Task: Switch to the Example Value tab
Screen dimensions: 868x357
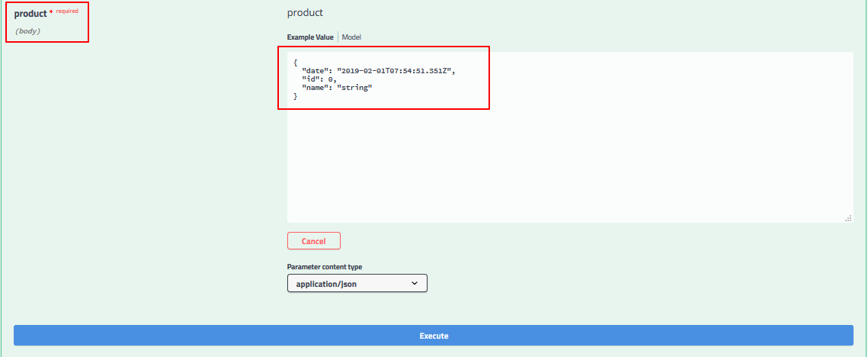Action: 312,37
